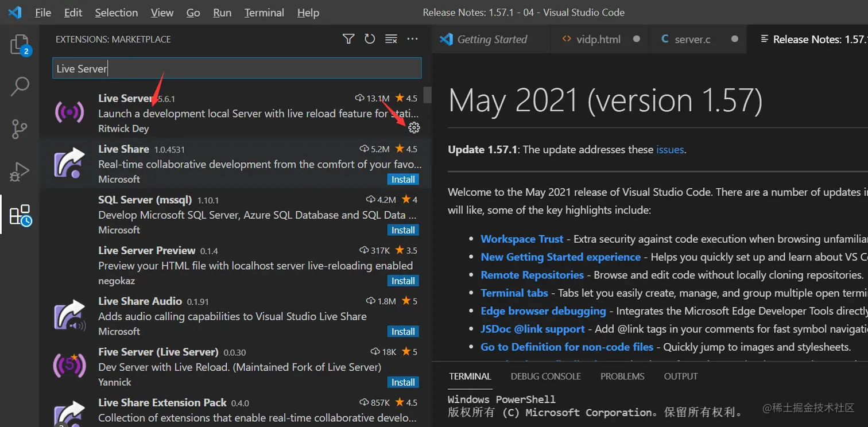Screen dimensions: 868x427
Task: Switch to the DEBUG CONSOLE panel tab
Action: pyautogui.click(x=546, y=376)
